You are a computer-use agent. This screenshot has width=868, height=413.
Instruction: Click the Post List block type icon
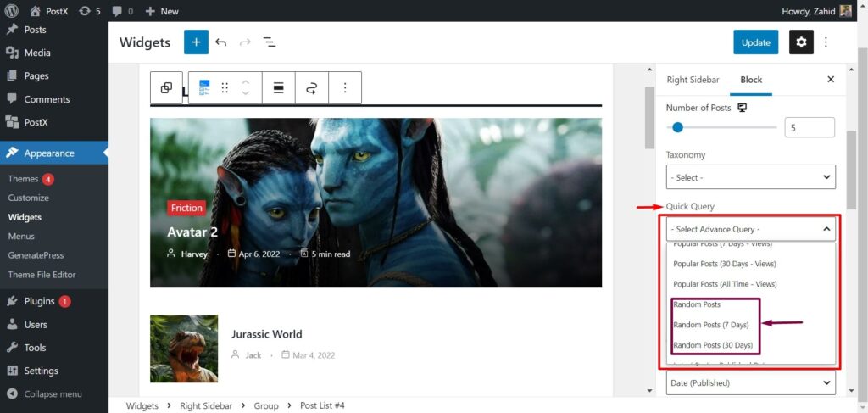click(204, 87)
